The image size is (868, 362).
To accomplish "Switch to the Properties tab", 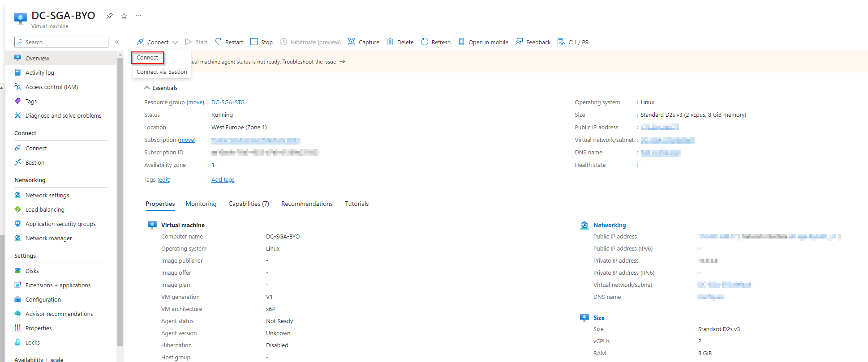I will pos(160,204).
